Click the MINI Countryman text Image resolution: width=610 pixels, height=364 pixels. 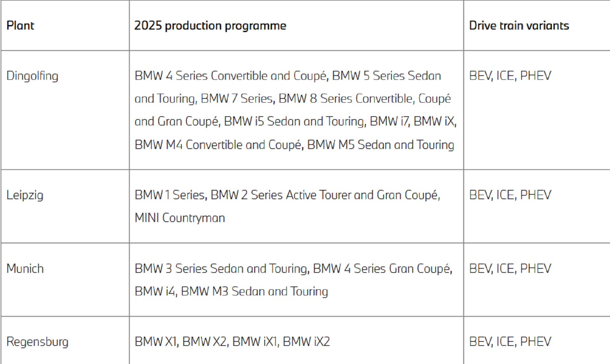(180, 218)
